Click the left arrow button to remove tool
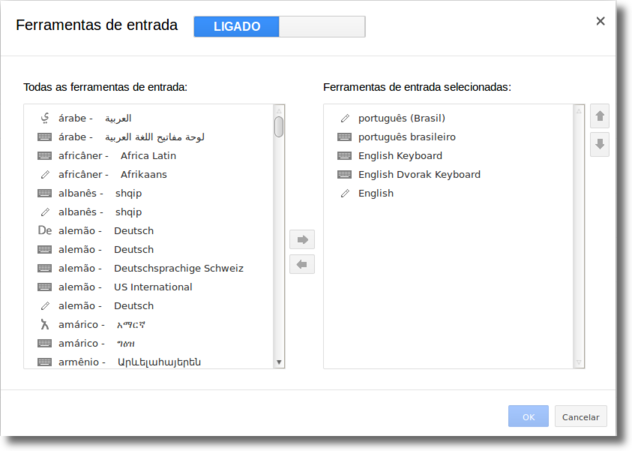 302,264
